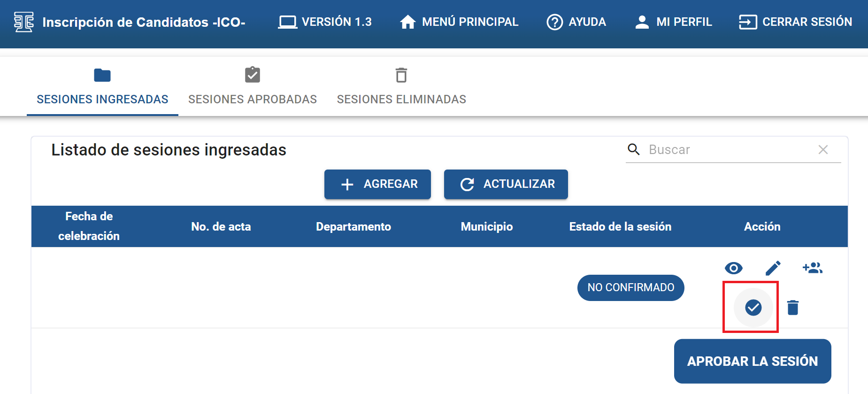Screen dimensions: 868x394
Task: Open Mi Perfil page
Action: pyautogui.click(x=673, y=22)
